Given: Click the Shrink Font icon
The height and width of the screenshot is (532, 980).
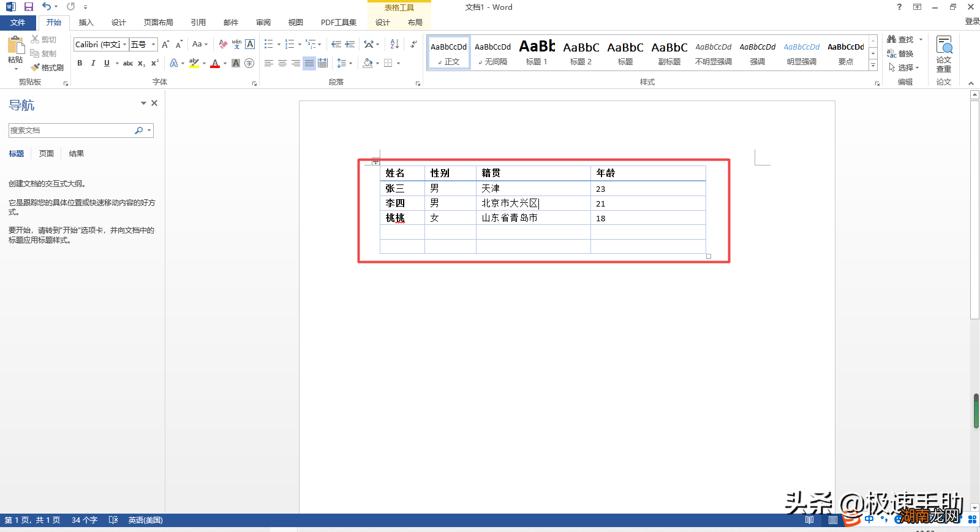Looking at the screenshot, I should click(x=179, y=45).
